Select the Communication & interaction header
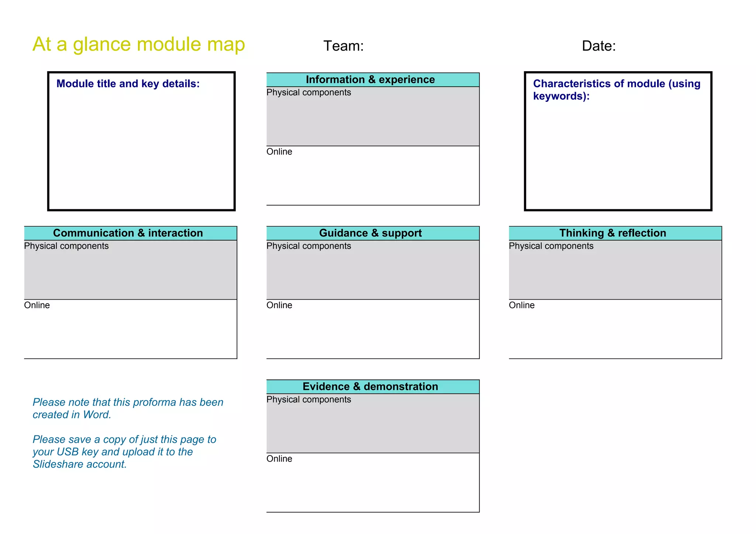Viewport: 756px width, 534px height. tap(128, 233)
